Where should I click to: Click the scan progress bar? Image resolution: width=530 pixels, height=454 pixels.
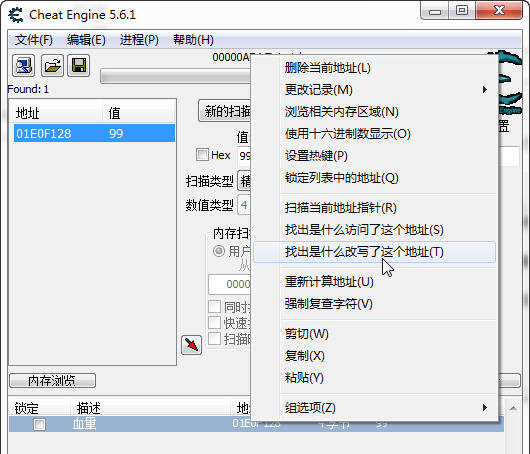[175, 77]
